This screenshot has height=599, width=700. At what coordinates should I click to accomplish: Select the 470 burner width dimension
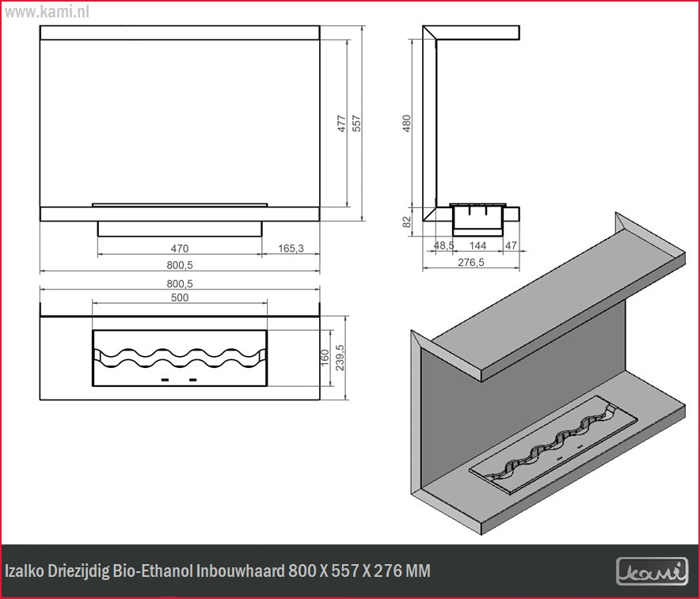click(x=179, y=248)
